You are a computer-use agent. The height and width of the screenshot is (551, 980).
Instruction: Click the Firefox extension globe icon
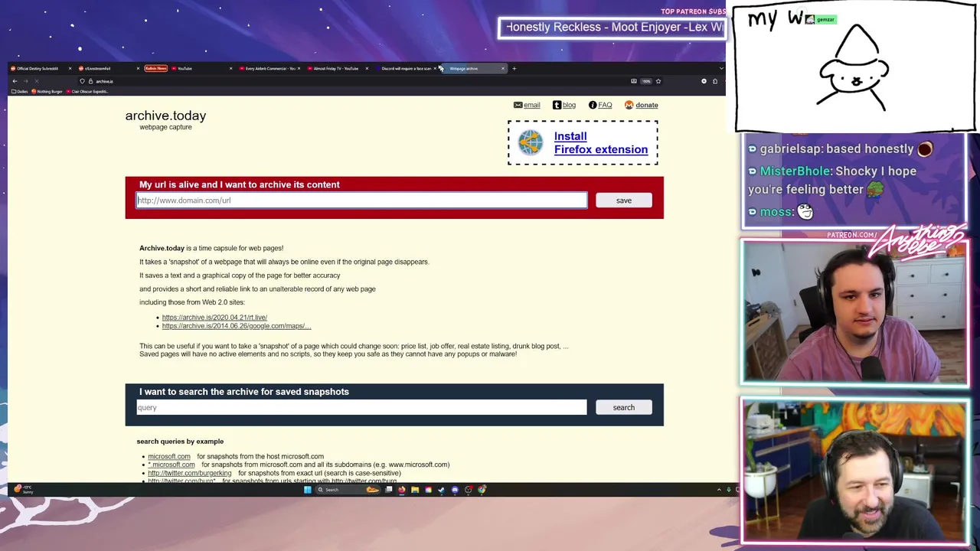(531, 142)
